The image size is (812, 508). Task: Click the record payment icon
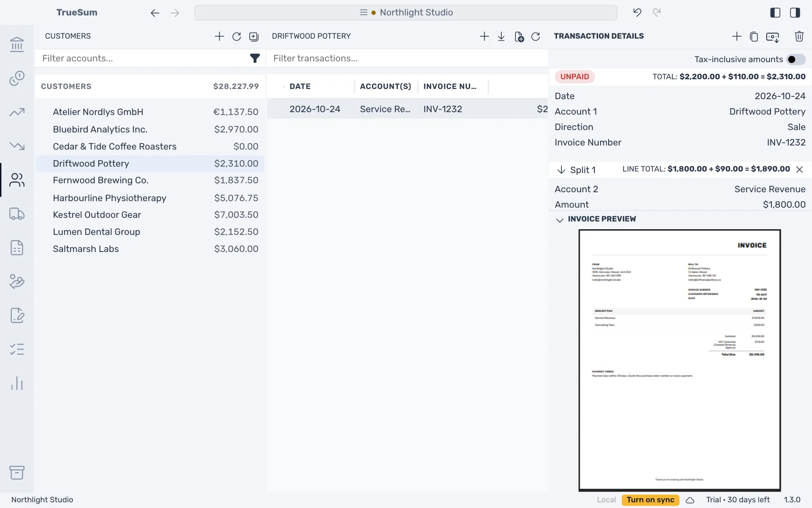pyautogui.click(x=773, y=37)
